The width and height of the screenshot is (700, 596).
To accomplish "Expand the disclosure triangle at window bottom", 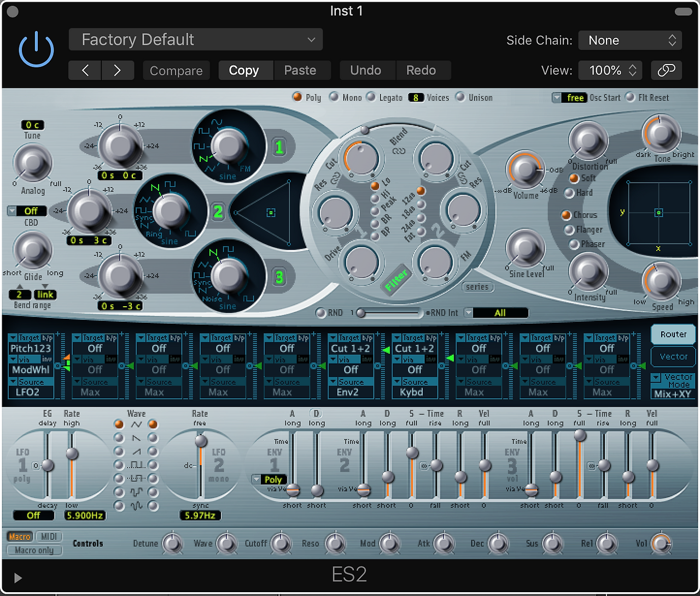I will pos(18,577).
